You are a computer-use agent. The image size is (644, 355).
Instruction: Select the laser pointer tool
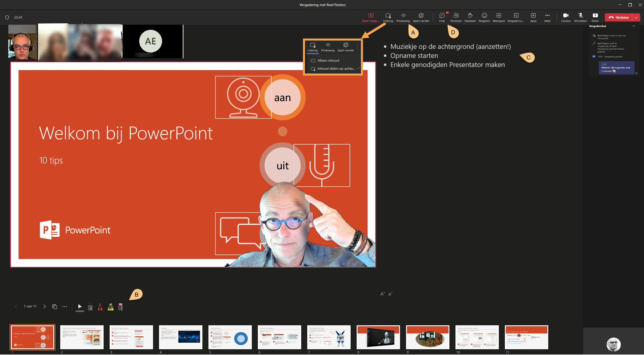coord(90,307)
